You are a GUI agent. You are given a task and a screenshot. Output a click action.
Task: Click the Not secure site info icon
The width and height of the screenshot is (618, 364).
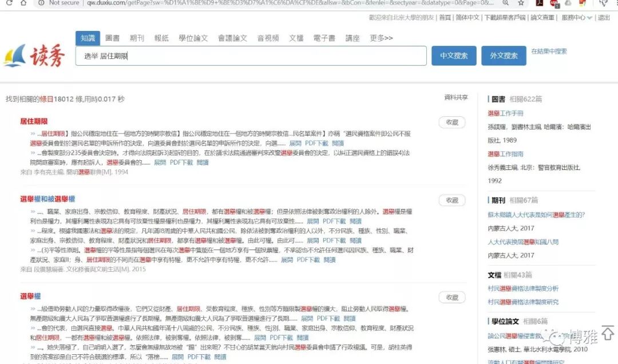point(40,3)
